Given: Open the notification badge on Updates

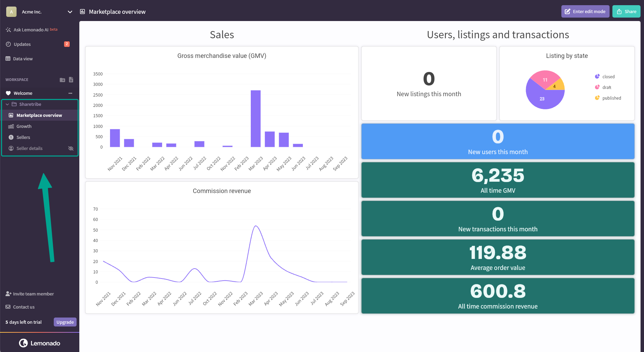Looking at the screenshot, I should 67,44.
